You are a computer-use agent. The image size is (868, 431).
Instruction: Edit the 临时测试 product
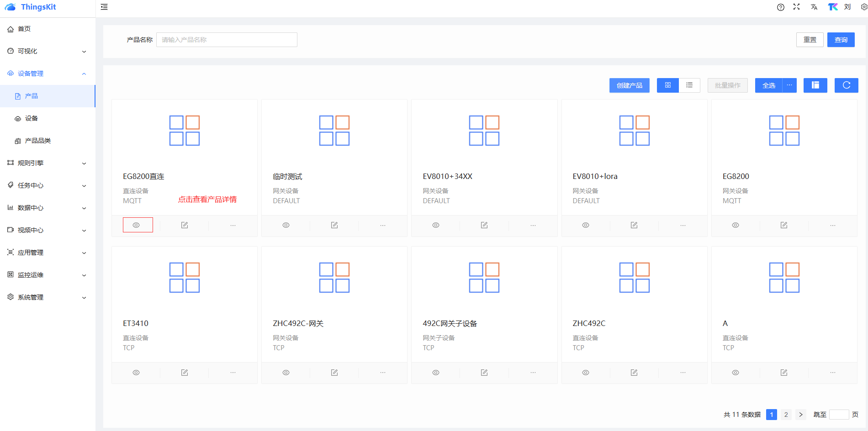pyautogui.click(x=334, y=225)
